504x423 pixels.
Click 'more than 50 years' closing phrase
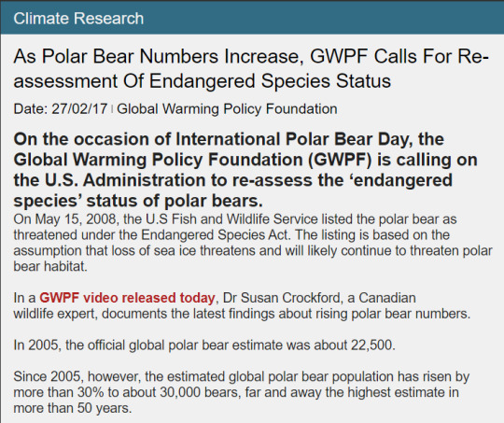pyautogui.click(x=72, y=408)
